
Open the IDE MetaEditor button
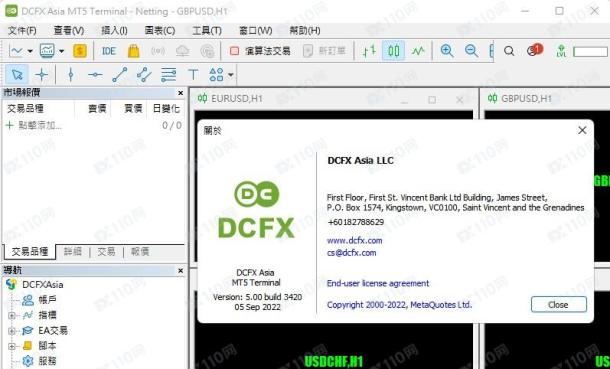(x=109, y=51)
